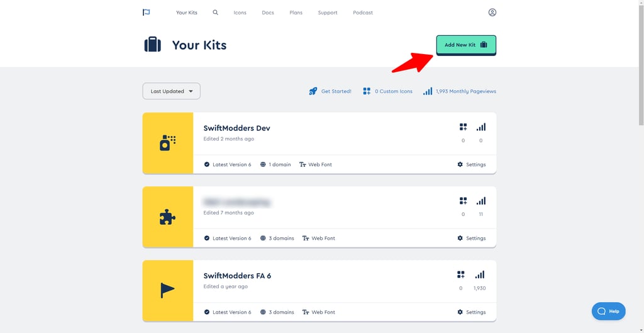Click Edited 7 months ago text
The height and width of the screenshot is (333, 644).
(x=229, y=213)
